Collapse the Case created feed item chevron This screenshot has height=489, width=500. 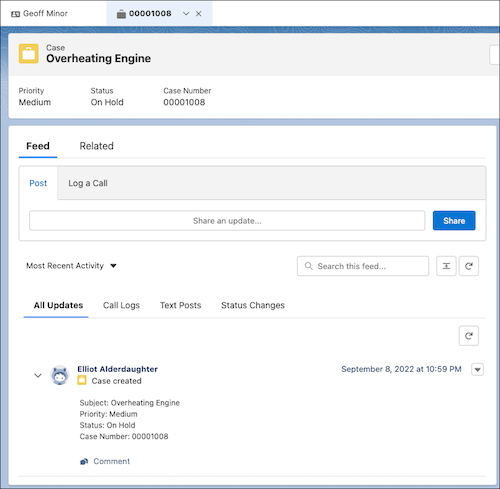tap(38, 375)
